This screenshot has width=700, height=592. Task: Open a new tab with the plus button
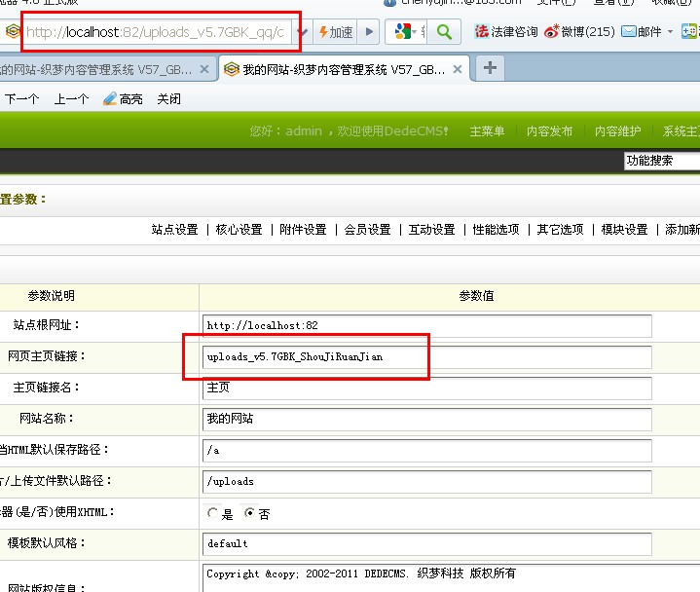coord(490,68)
